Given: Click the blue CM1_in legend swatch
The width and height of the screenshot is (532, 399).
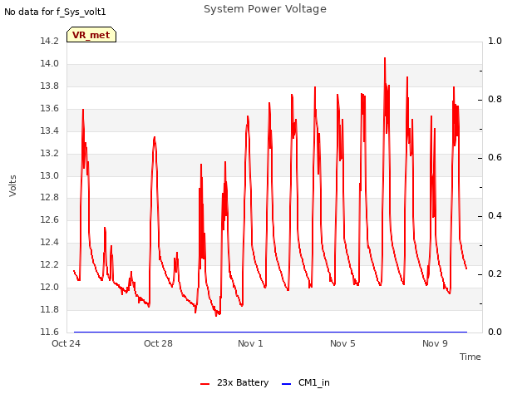Looking at the screenshot, I should coord(286,384).
